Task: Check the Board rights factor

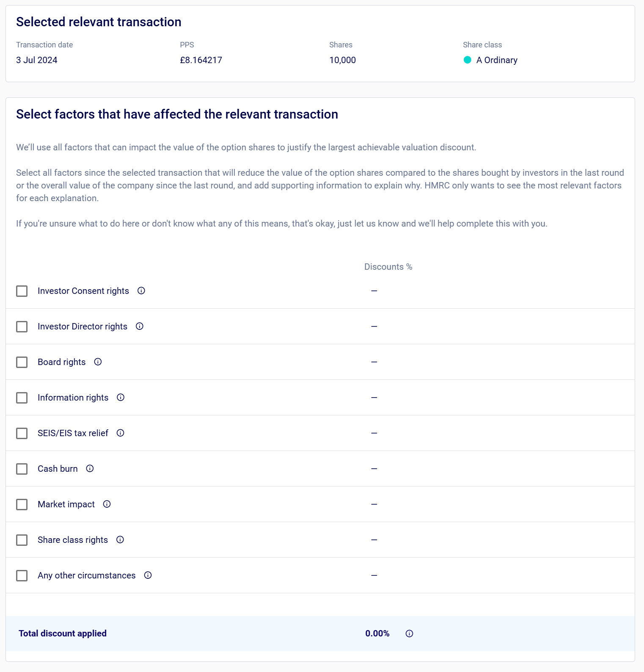Action: tap(22, 362)
